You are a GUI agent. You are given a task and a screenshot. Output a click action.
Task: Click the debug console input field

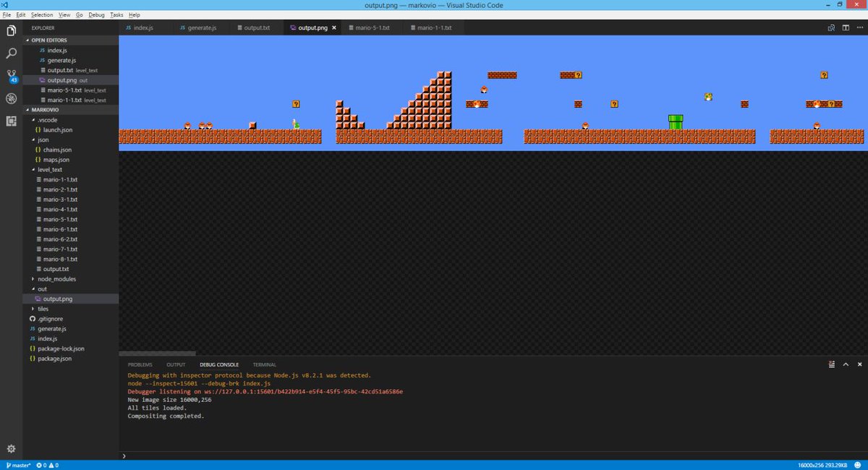[x=493, y=456]
